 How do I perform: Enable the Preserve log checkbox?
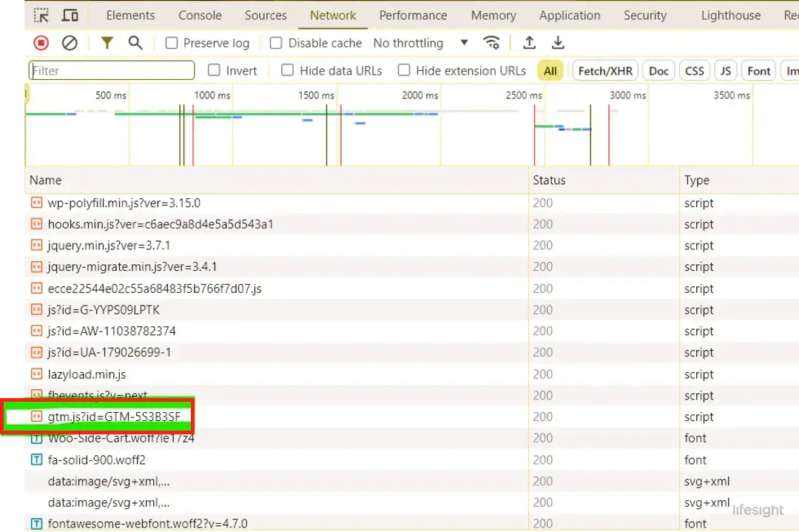tap(172, 44)
